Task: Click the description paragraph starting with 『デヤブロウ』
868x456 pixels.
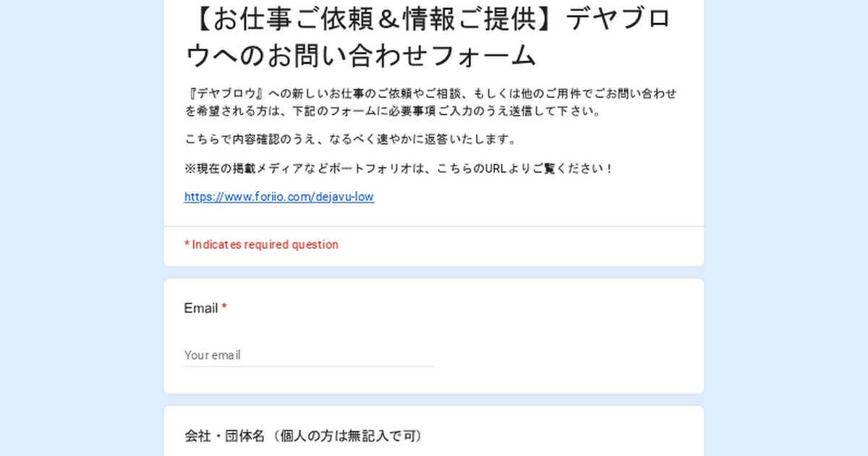Action: (430, 102)
